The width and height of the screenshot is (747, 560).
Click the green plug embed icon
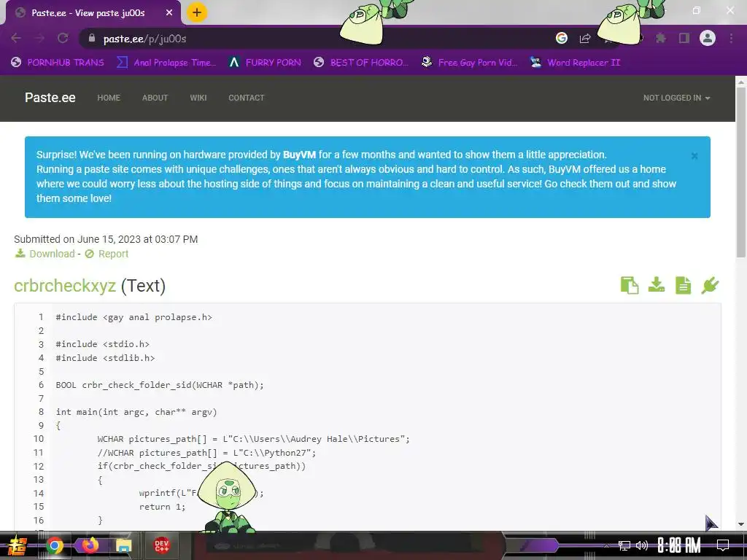tap(710, 285)
